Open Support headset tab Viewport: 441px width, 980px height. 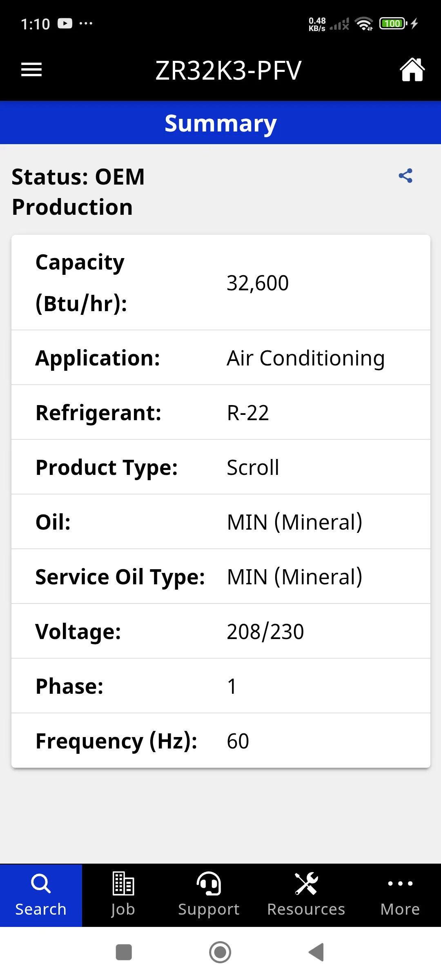209,895
